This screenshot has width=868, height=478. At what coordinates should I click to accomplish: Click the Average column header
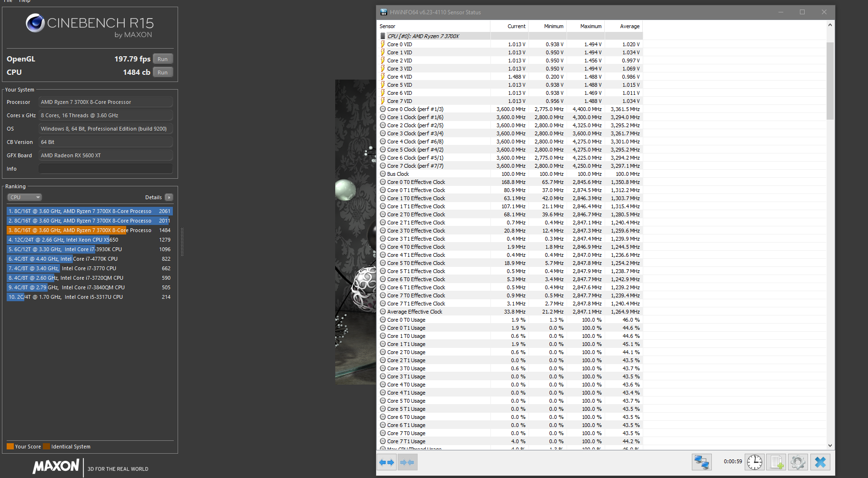click(624, 26)
